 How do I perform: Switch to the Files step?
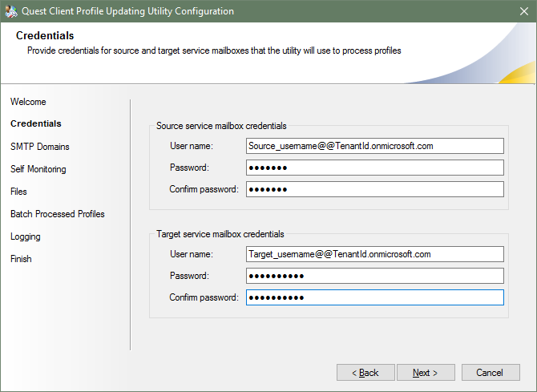coord(19,192)
